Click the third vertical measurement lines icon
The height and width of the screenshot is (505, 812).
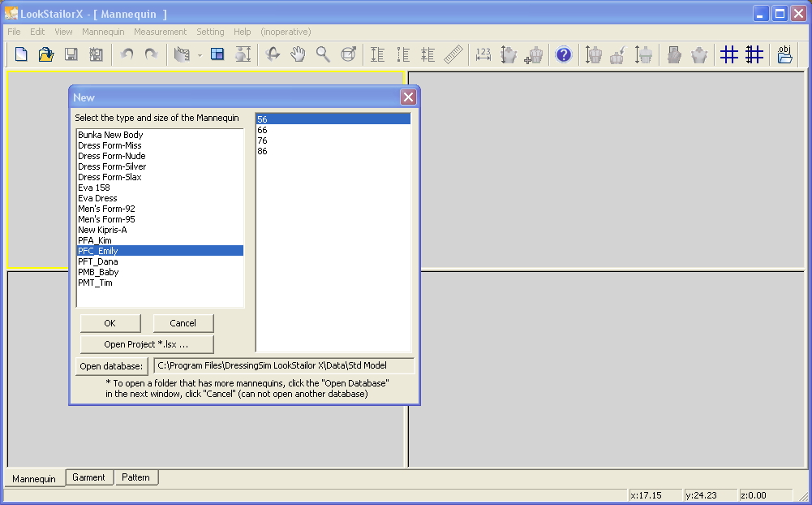(x=427, y=54)
